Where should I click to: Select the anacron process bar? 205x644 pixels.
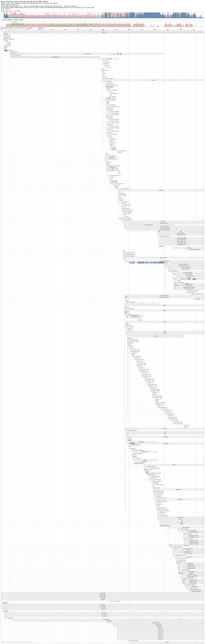coord(165,429)
